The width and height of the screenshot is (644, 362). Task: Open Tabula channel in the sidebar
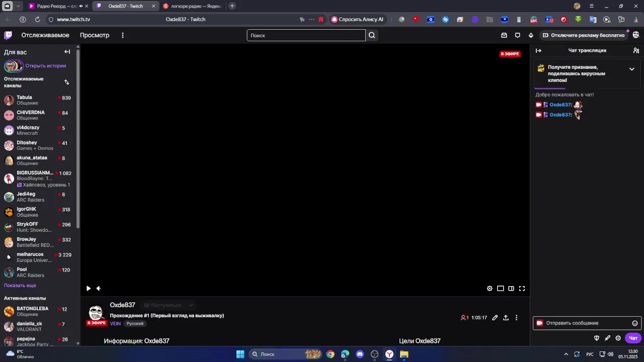tap(38, 100)
